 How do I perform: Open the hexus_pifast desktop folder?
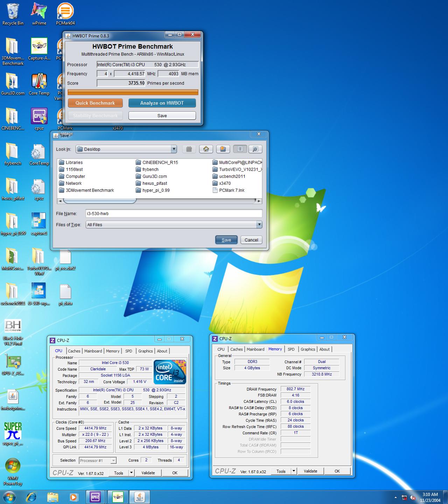[x=13, y=189]
